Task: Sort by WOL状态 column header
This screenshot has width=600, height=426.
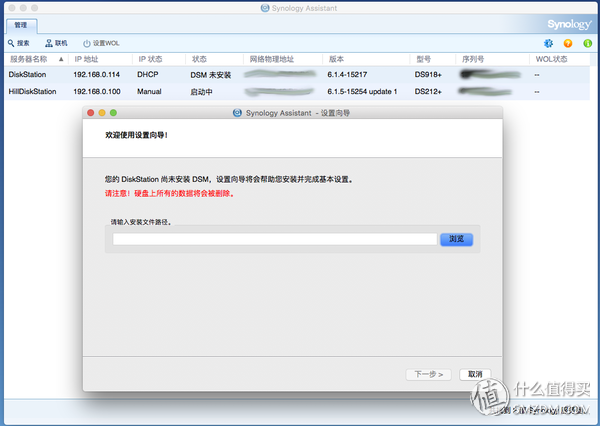Action: point(560,59)
